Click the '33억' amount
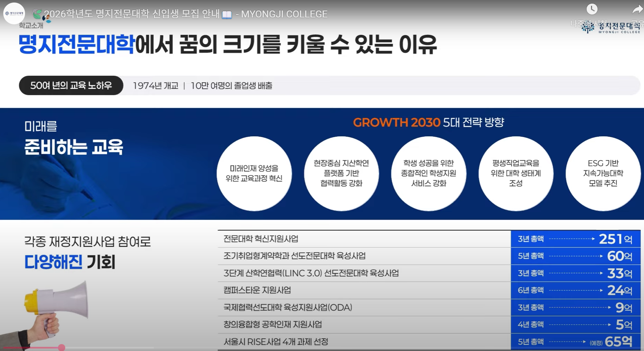Viewport: 644px width, 351px height. coord(620,273)
